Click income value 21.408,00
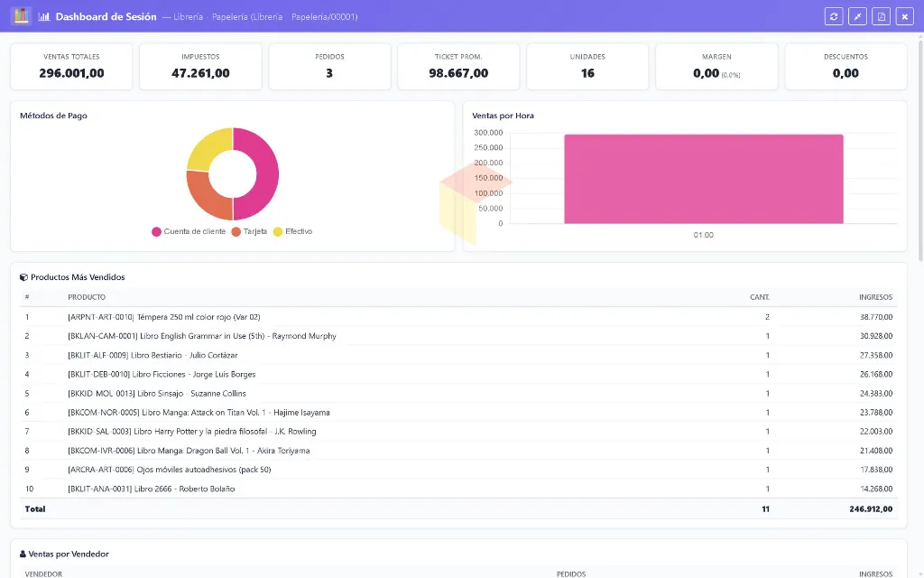The height and width of the screenshot is (578, 924). [875, 451]
